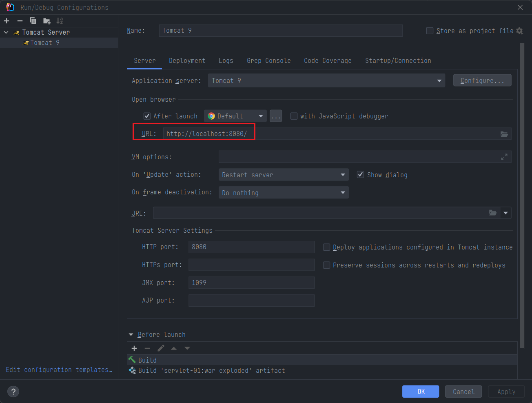
Task: Open On frame deactivation Do nothing dropdown
Action: click(x=284, y=193)
